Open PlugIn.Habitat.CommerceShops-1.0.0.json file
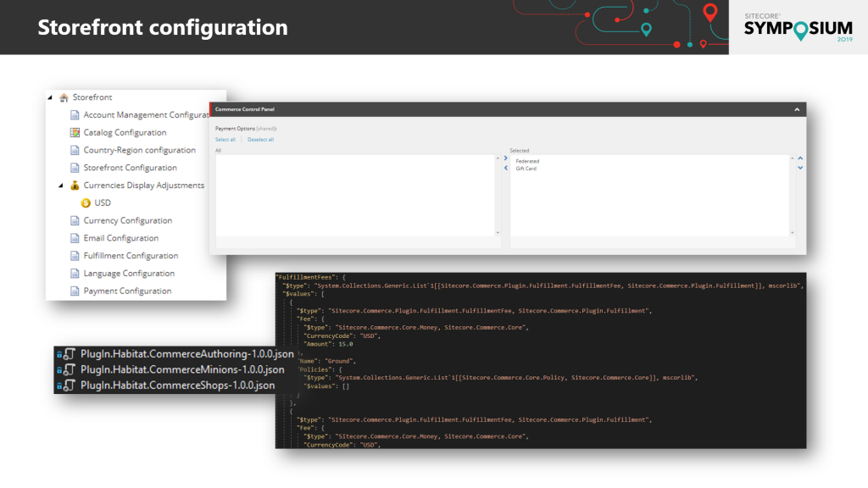 pyautogui.click(x=177, y=385)
